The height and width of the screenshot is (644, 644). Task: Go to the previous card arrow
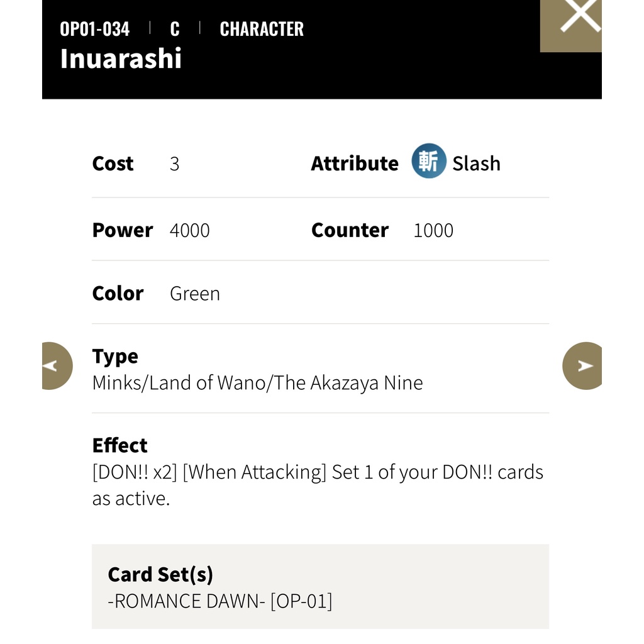[x=57, y=365]
